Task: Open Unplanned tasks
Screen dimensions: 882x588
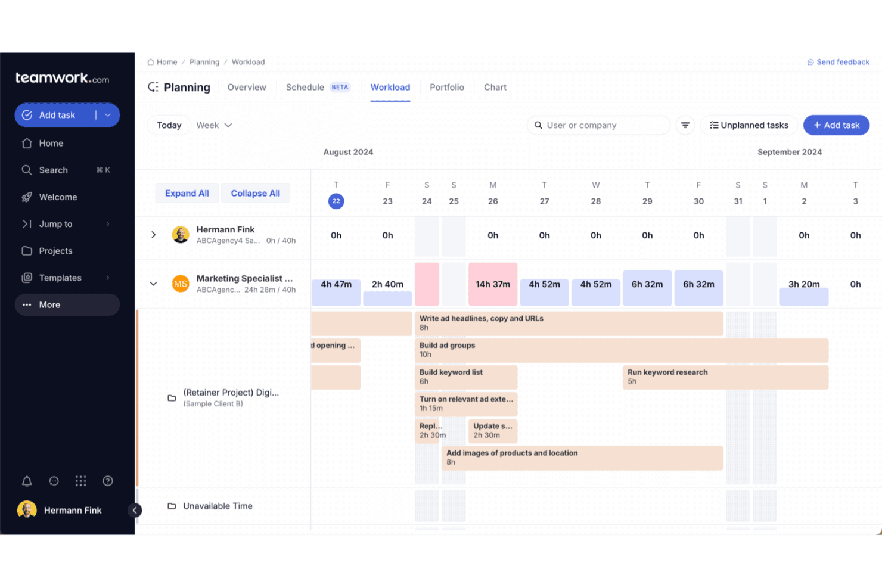Action: tap(749, 125)
